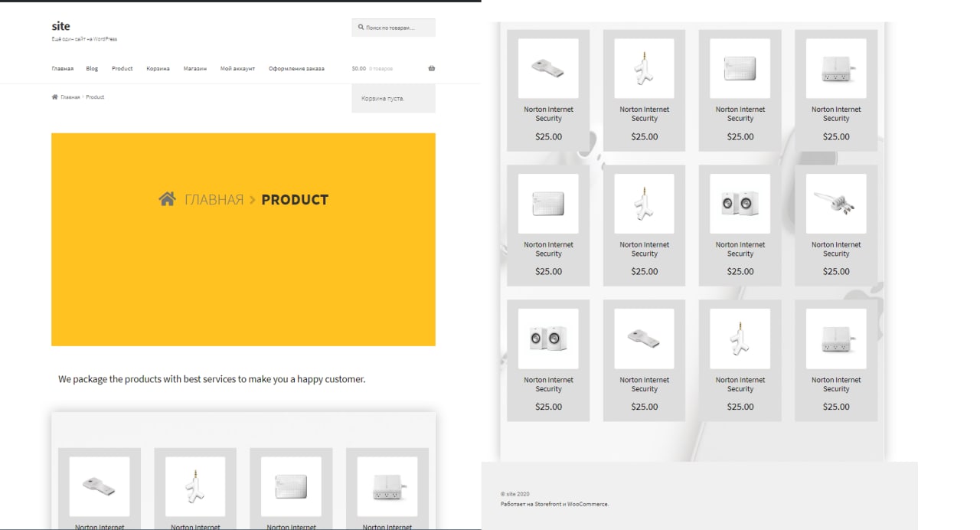980x530 pixels.
Task: Open the Главная menu item
Action: 63,68
